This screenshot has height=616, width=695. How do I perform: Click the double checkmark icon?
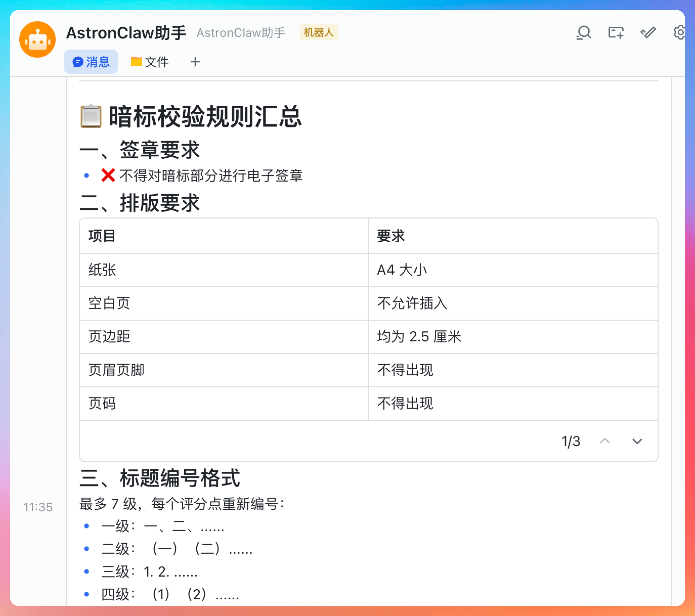(x=648, y=33)
